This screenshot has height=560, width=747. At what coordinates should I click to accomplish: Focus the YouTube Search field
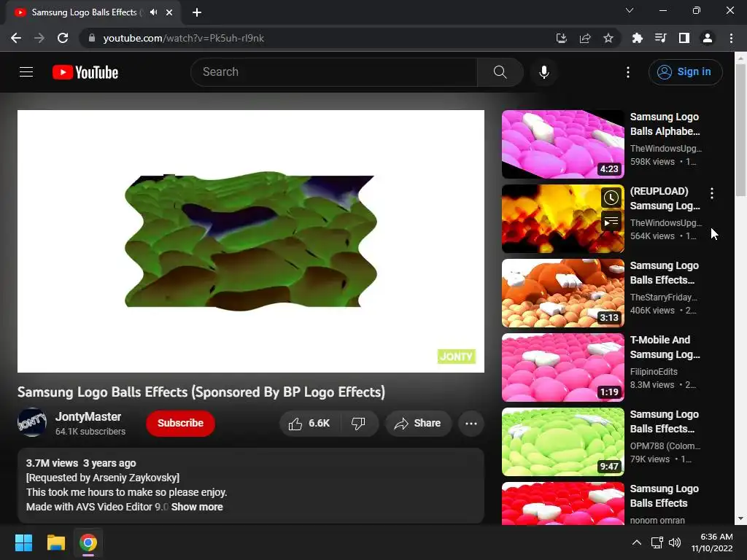click(334, 72)
